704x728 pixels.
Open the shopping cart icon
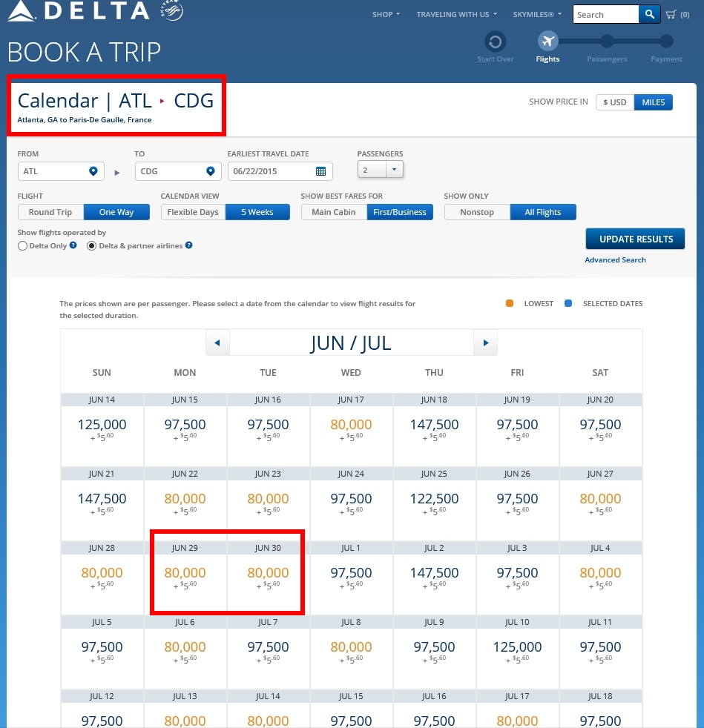671,14
